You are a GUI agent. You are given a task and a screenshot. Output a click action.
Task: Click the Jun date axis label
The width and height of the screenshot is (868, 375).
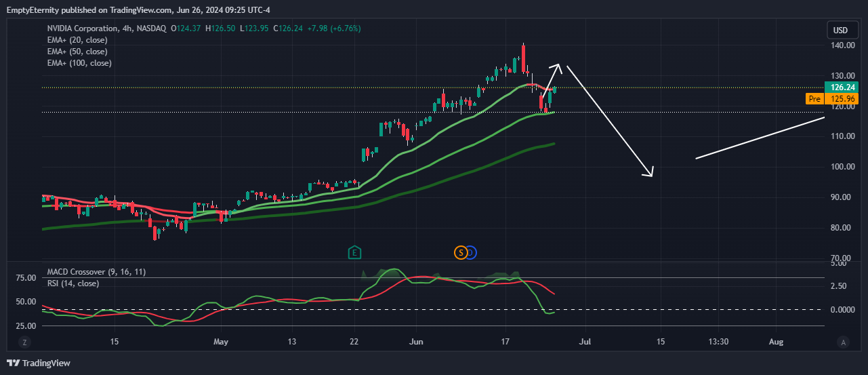[x=417, y=342]
